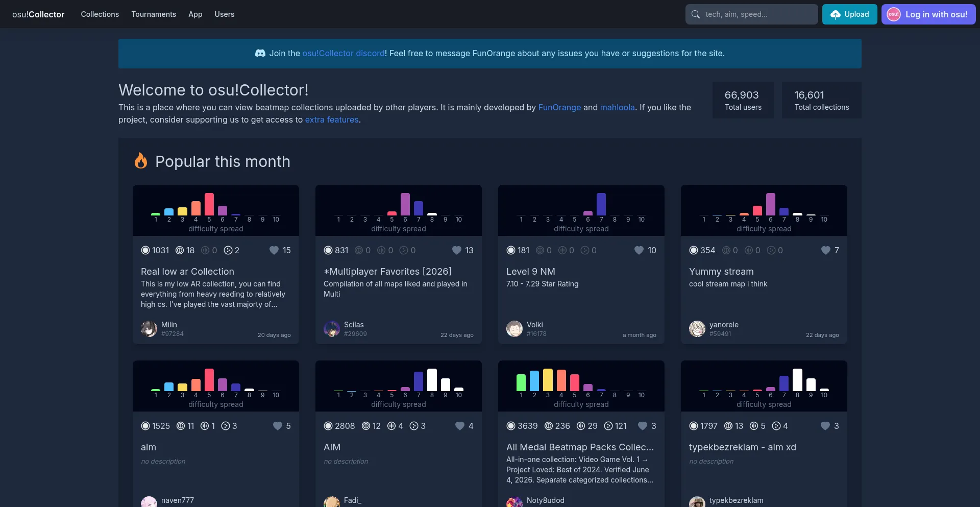Image resolution: width=980 pixels, height=507 pixels.
Task: Open the Collections nav item
Action: (x=100, y=14)
